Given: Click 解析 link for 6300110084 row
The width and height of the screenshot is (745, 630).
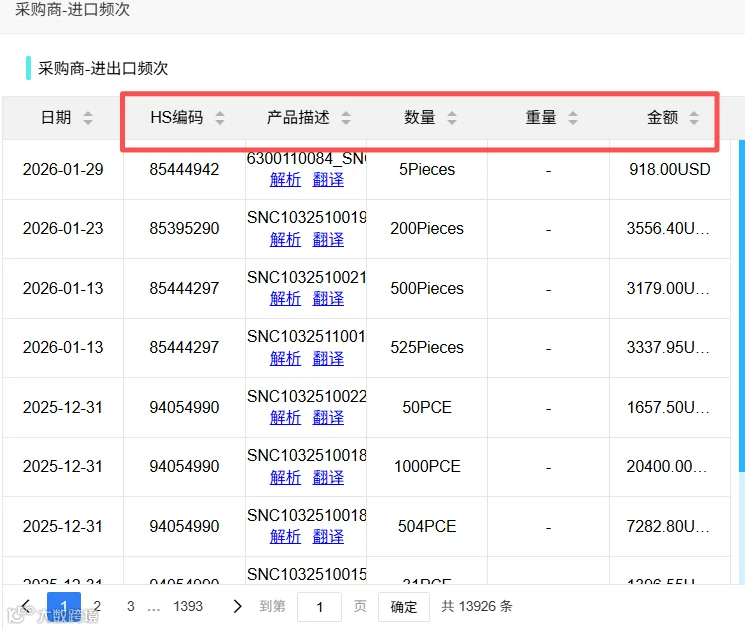Looking at the screenshot, I should 285,180.
